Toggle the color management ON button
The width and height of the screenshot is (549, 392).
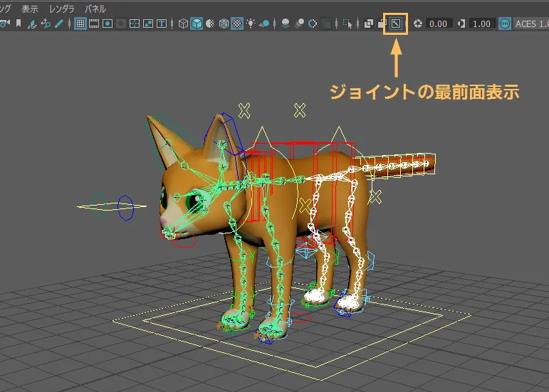pos(504,23)
